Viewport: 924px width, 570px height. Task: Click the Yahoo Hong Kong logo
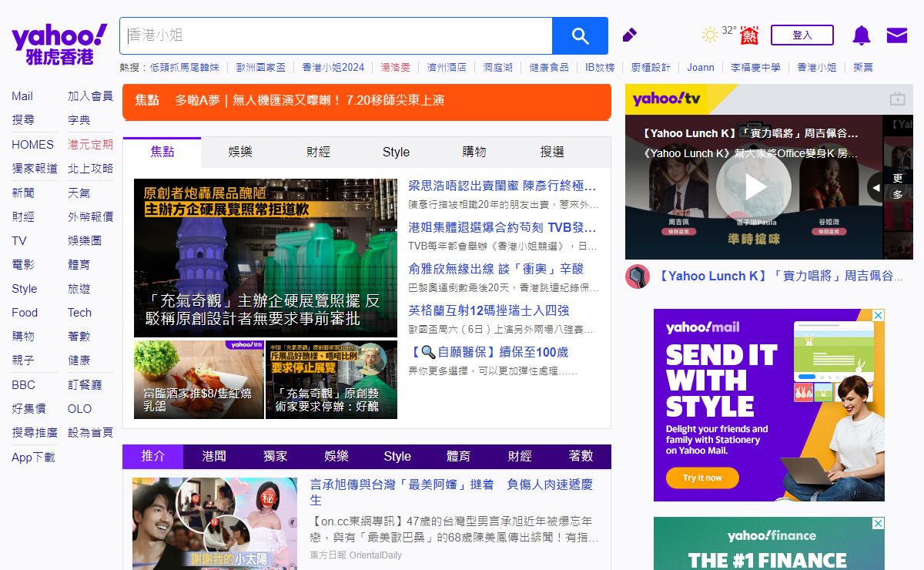[59, 45]
